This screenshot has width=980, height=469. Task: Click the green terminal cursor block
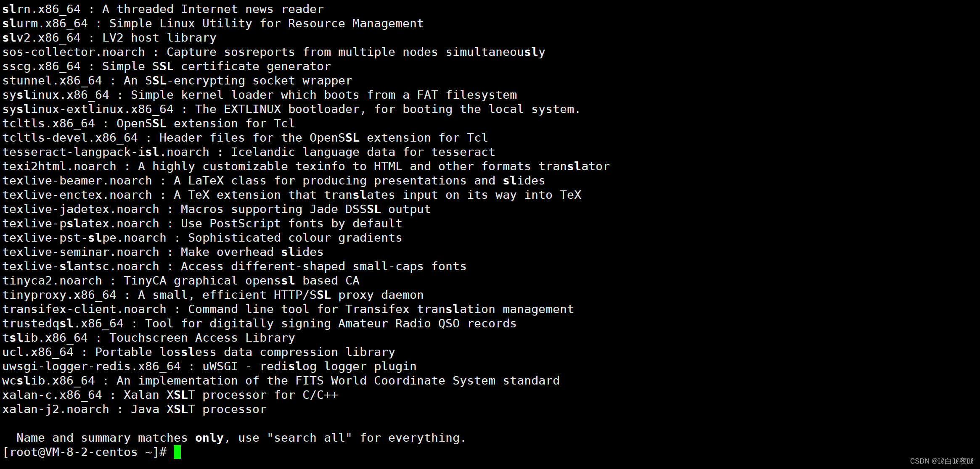(177, 452)
